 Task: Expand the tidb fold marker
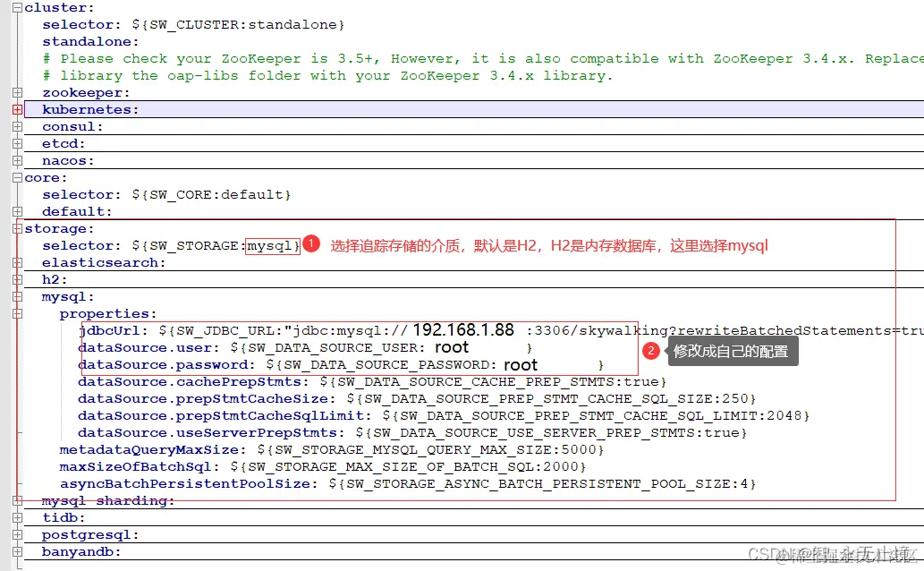click(18, 518)
